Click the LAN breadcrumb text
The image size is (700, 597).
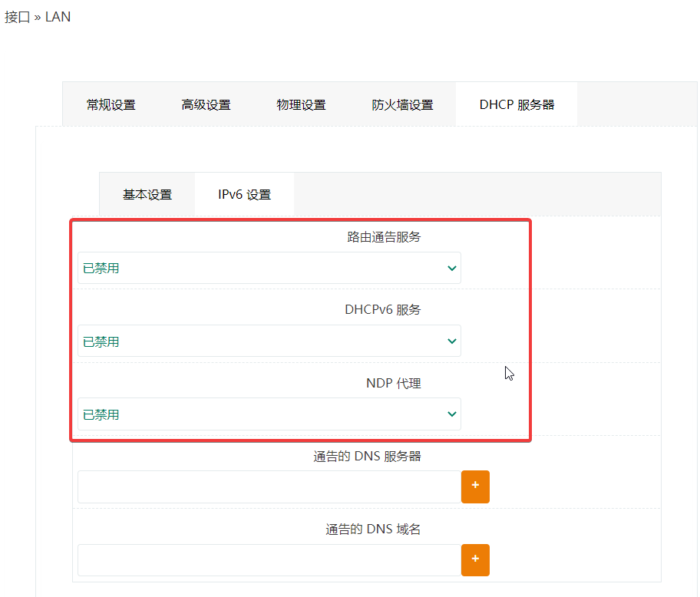tap(58, 17)
